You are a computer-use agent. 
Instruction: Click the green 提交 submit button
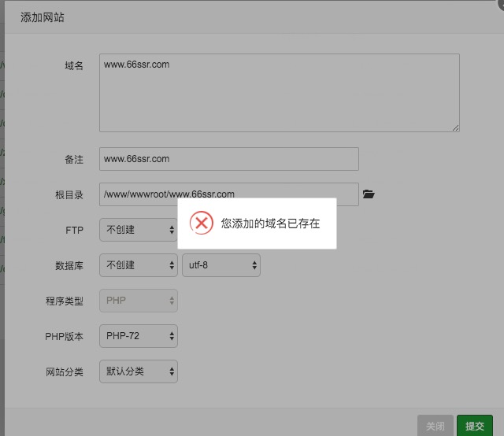(475, 426)
